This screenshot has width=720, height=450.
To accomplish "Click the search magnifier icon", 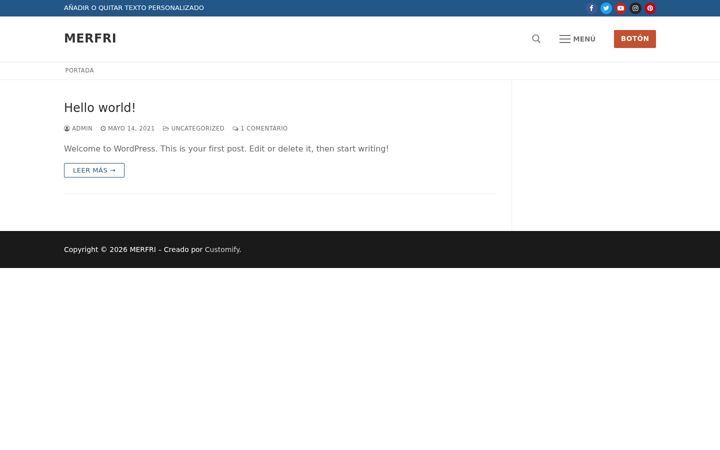I will (x=536, y=39).
